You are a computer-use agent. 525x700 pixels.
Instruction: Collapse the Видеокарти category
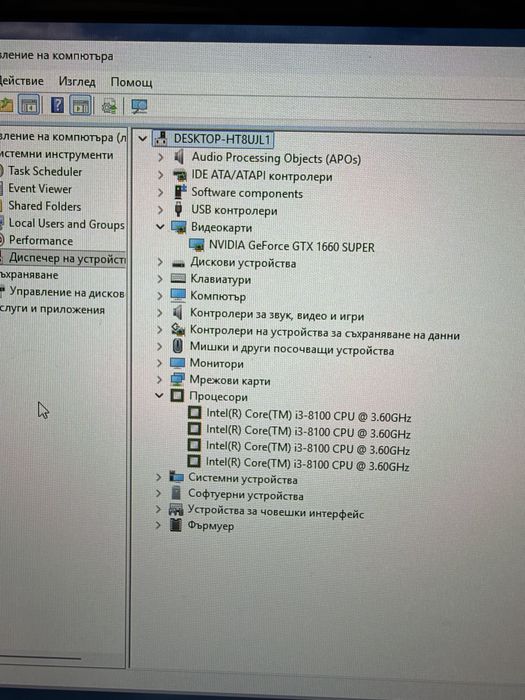point(160,227)
